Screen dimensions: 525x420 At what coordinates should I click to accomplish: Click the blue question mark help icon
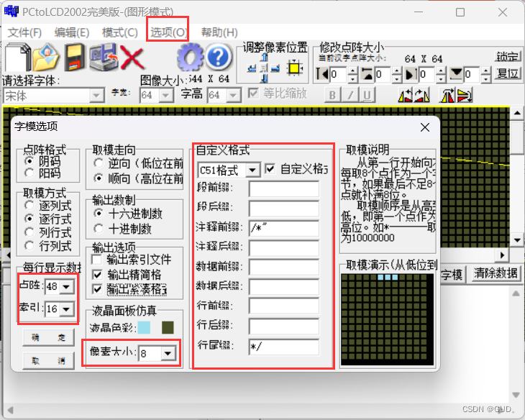point(219,58)
